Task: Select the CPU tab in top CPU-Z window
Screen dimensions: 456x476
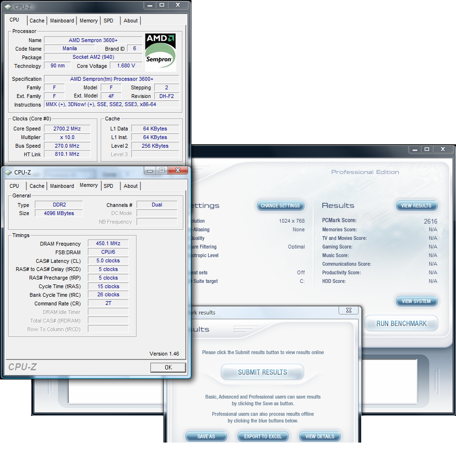Action: pyautogui.click(x=14, y=20)
